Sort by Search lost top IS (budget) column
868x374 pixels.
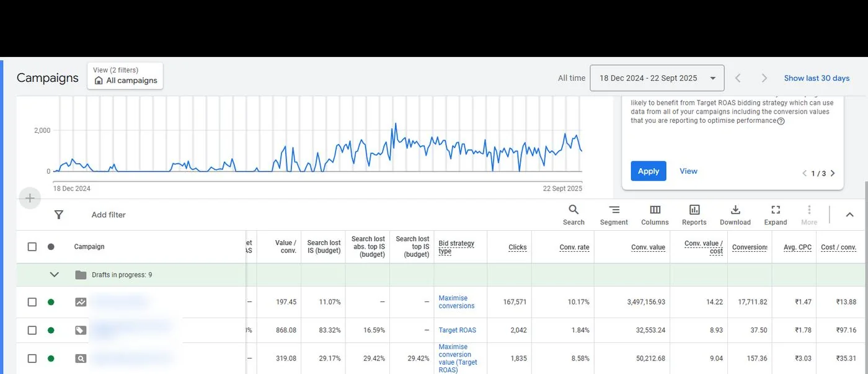(x=413, y=247)
